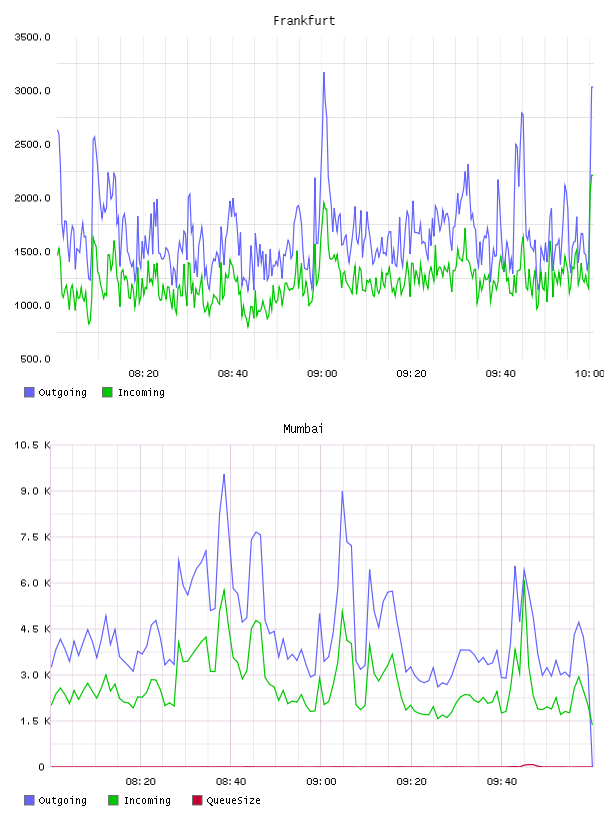Viewport: 608px width, 816px height.
Task: Click the 4.5 K axis value in Mumbai chart
Action: (x=35, y=629)
